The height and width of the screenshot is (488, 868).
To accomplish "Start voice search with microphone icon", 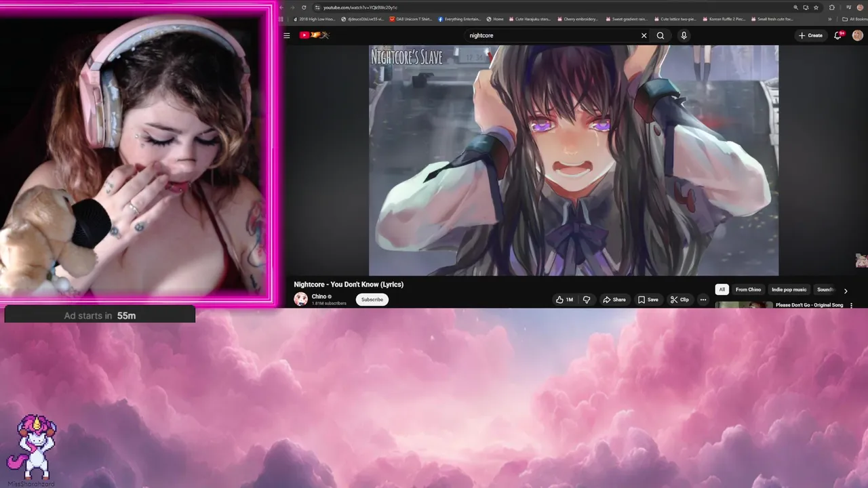I will 684,35.
